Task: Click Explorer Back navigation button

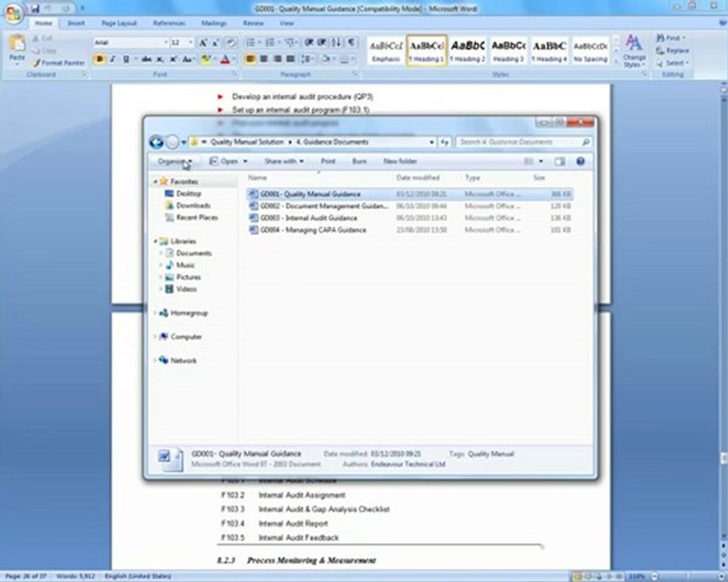Action: (156, 142)
